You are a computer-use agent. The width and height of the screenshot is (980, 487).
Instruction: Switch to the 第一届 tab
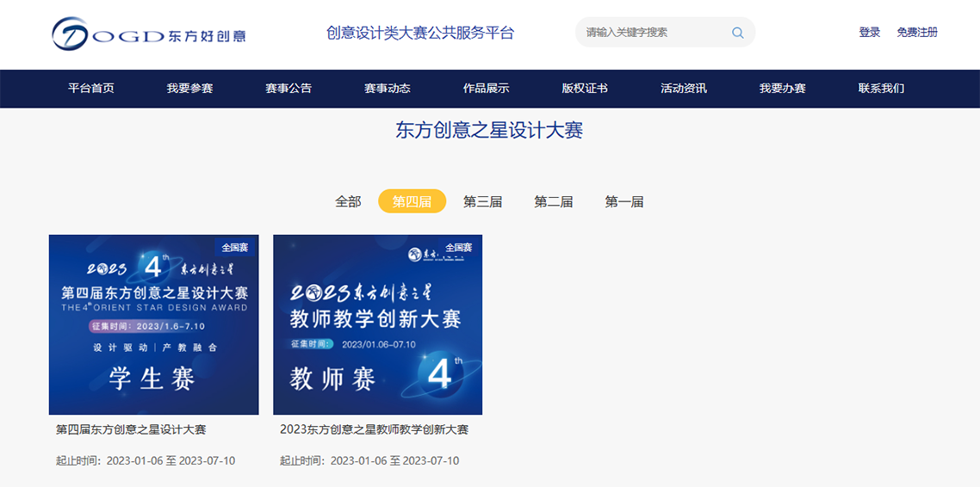click(x=623, y=201)
